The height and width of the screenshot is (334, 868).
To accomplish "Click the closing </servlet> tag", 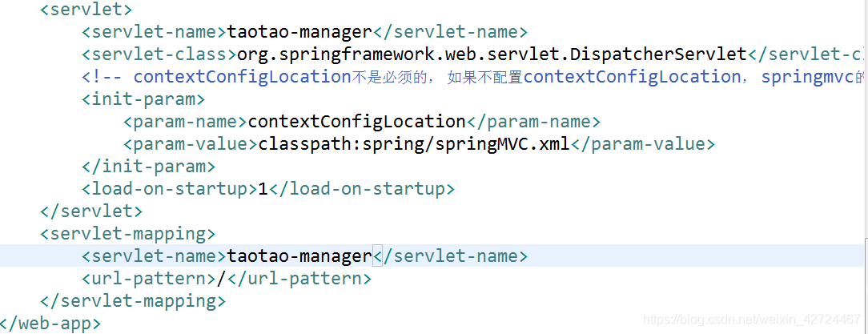I will pyautogui.click(x=91, y=211).
